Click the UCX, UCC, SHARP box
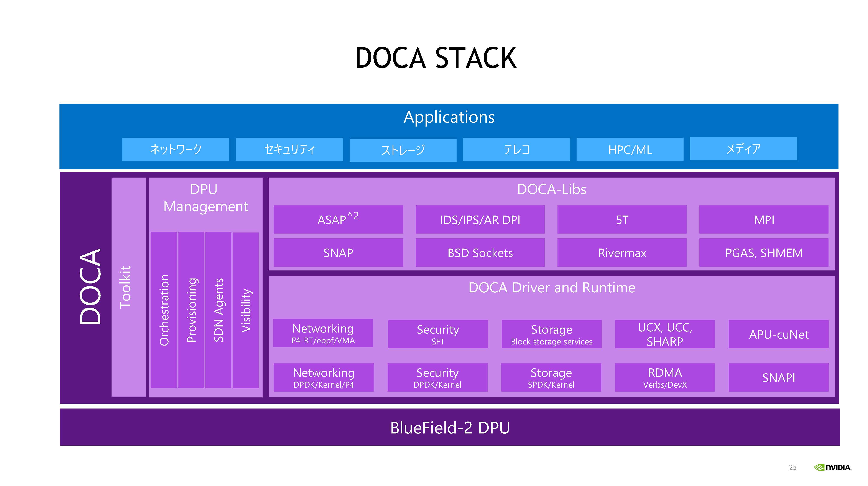The image size is (868, 486). point(665,334)
